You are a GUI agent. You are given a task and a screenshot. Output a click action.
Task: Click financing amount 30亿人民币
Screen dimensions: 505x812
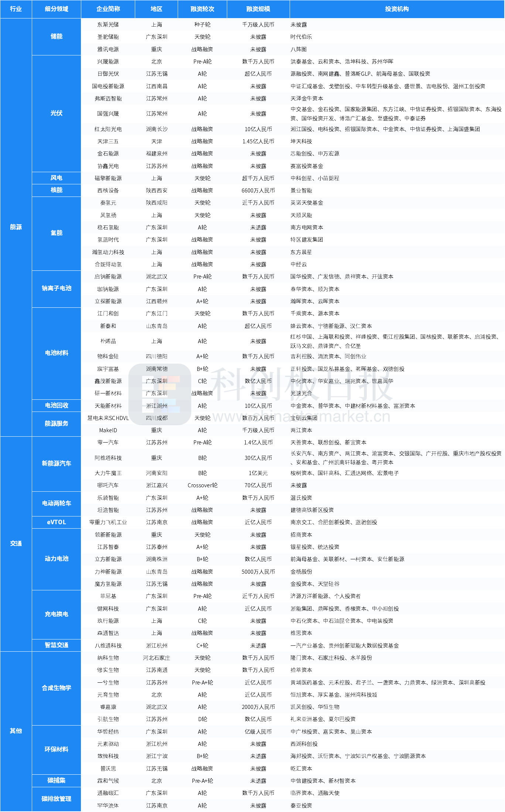pos(258,458)
